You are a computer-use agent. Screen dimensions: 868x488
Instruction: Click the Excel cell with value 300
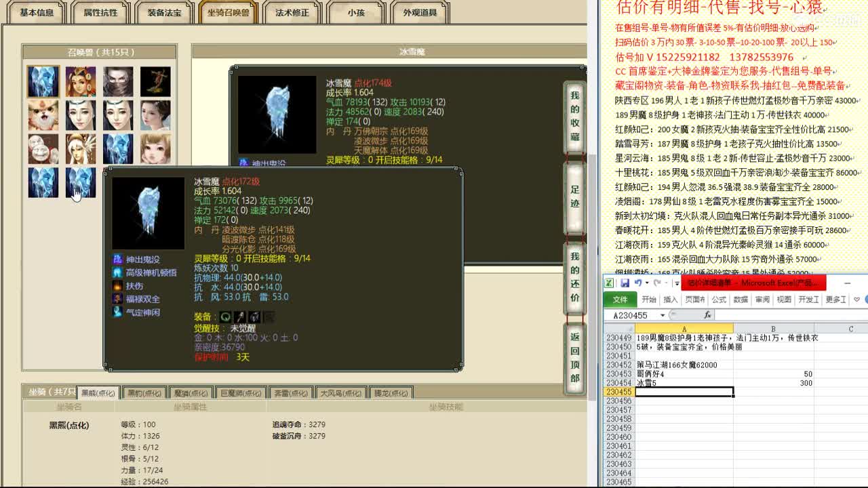[x=773, y=383]
